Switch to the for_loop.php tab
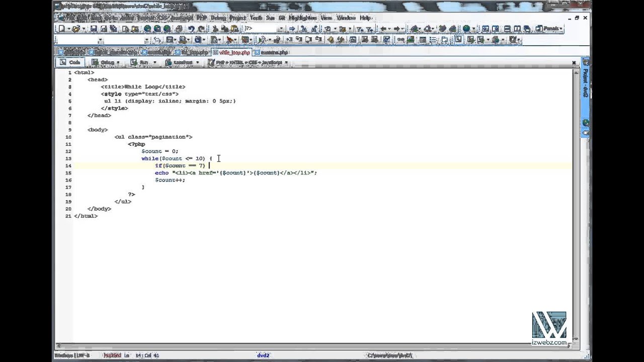This screenshot has width=644, height=362. coord(192,52)
